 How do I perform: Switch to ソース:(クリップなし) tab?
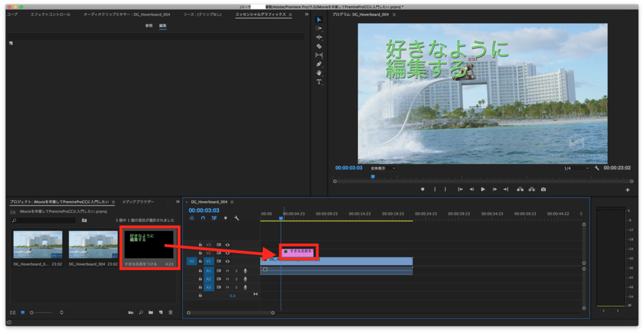coord(202,14)
